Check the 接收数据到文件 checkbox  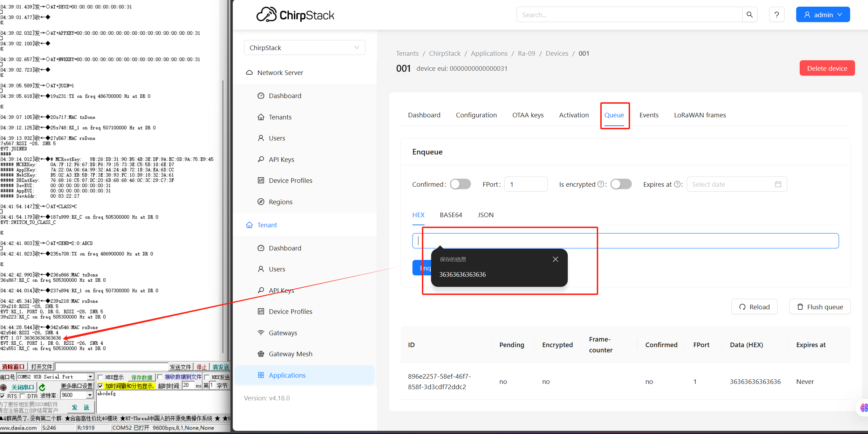point(160,377)
